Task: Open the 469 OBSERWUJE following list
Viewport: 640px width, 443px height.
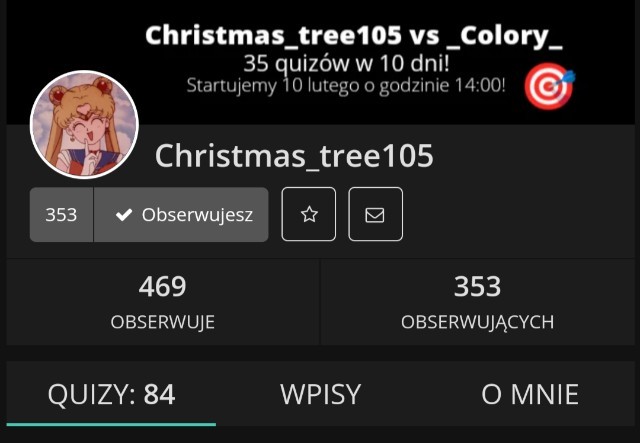Action: (x=163, y=302)
